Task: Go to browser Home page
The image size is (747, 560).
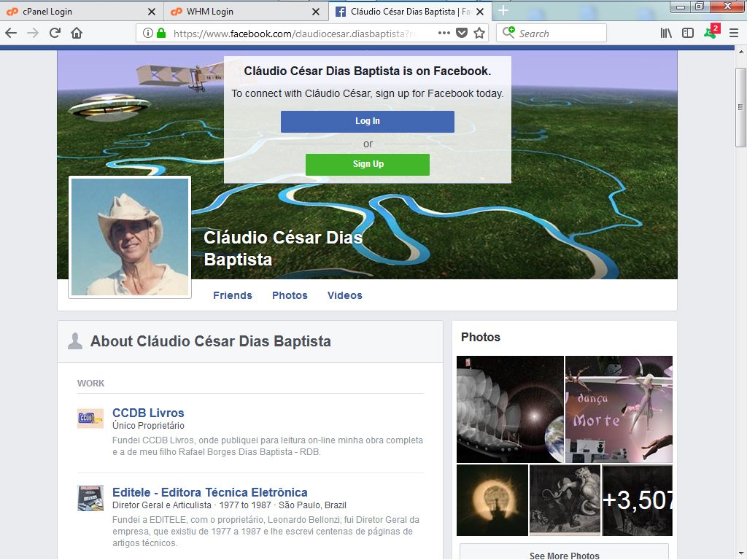Action: [x=77, y=33]
